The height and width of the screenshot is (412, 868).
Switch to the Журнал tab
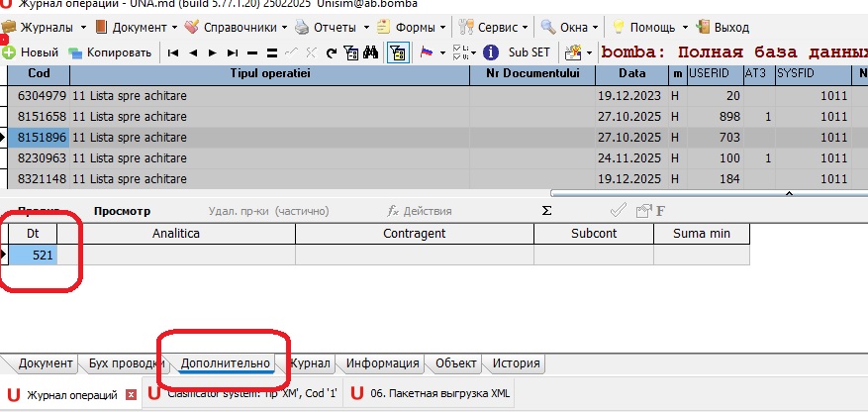(x=310, y=363)
